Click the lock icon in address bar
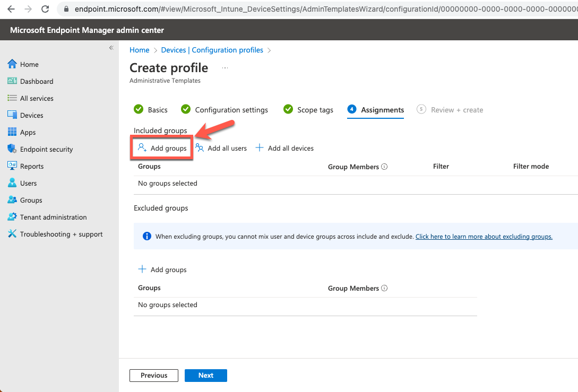Image resolution: width=578 pixels, height=392 pixels. coord(66,9)
